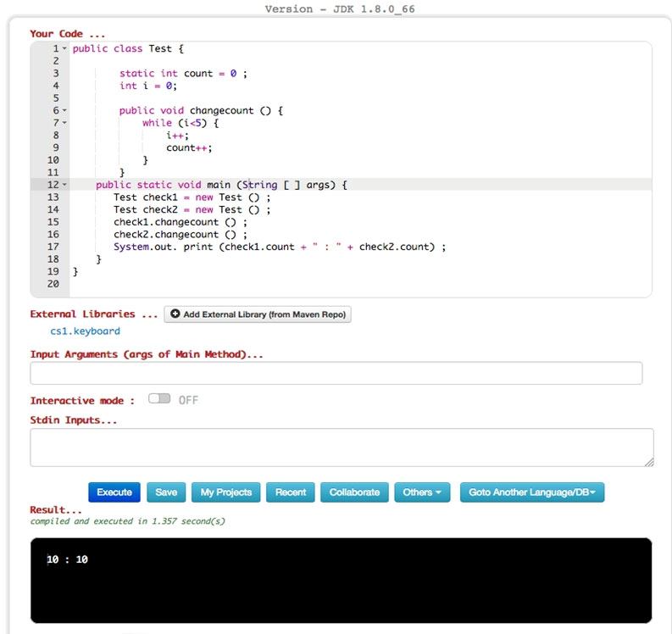The width and height of the screenshot is (672, 634).
Task: Open the Others dropdown menu
Action: (422, 492)
